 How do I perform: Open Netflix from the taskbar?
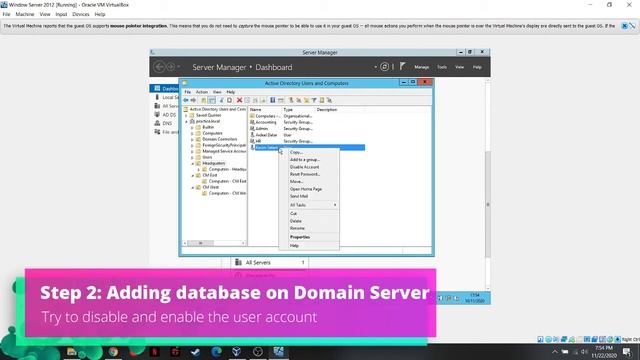[155, 351]
